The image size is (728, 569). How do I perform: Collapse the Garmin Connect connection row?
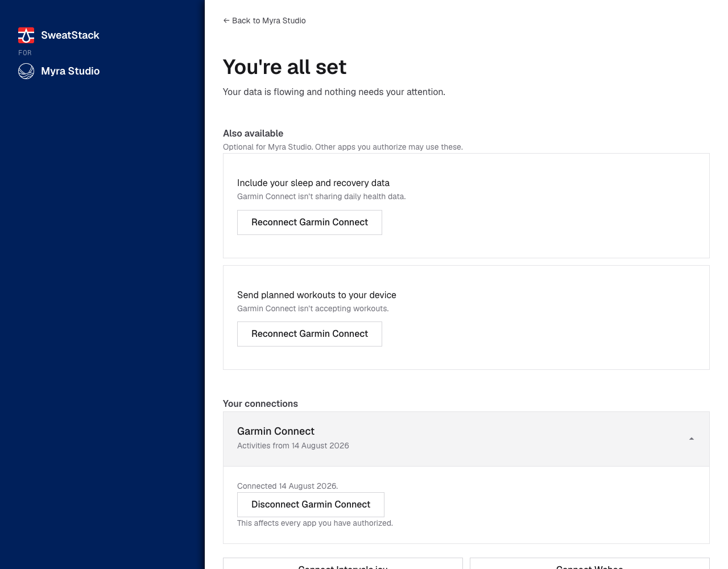pyautogui.click(x=466, y=439)
